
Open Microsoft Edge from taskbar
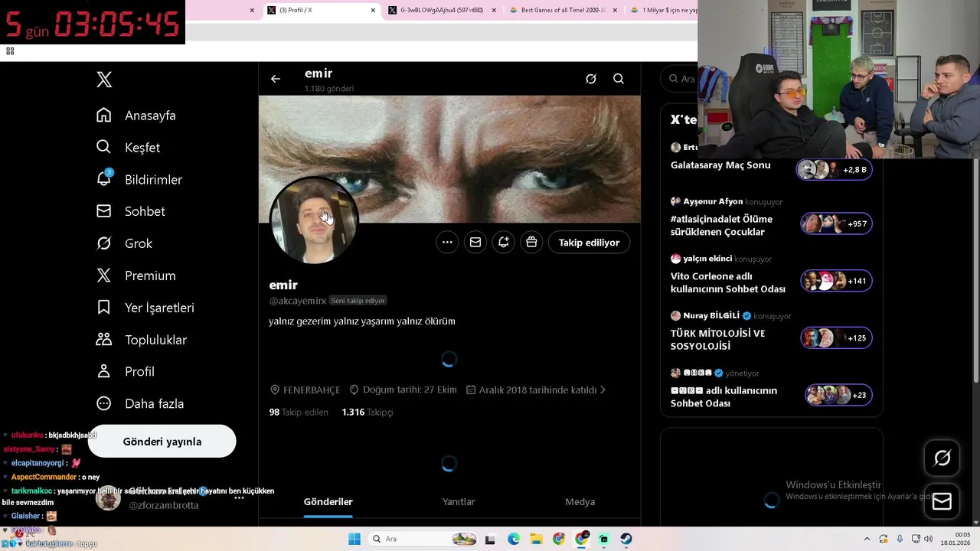tap(514, 539)
